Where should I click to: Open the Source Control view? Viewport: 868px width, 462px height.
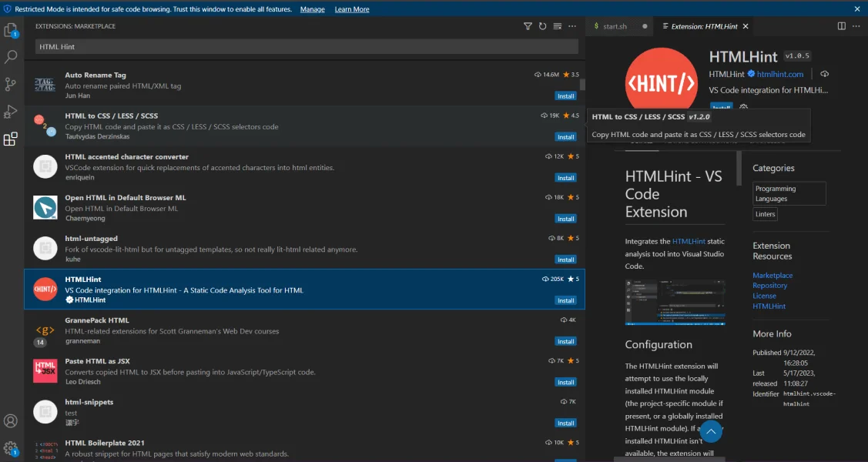(11, 84)
